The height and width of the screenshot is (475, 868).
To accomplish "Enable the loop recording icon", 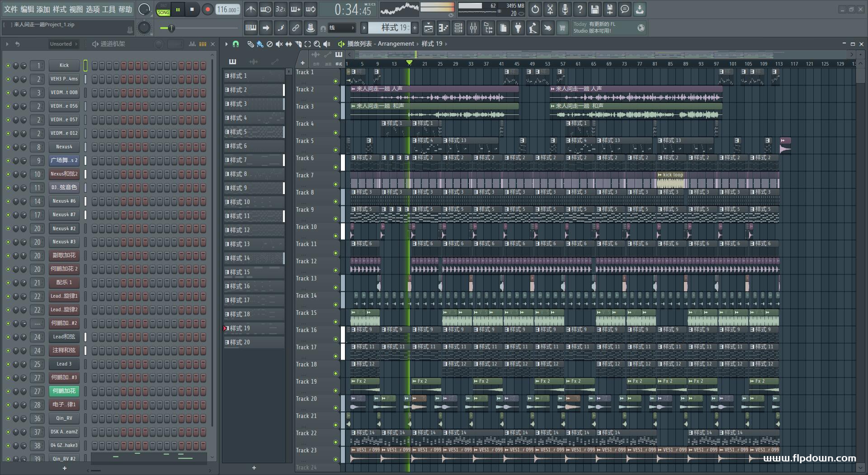I will coord(311,9).
